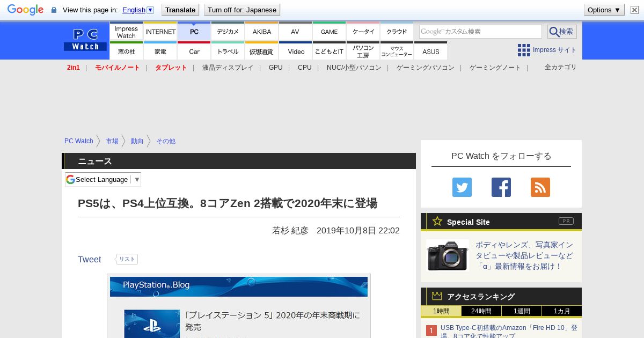The image size is (644, 338).
Task: Open the ゲーミングパソコン category
Action: tap(425, 68)
